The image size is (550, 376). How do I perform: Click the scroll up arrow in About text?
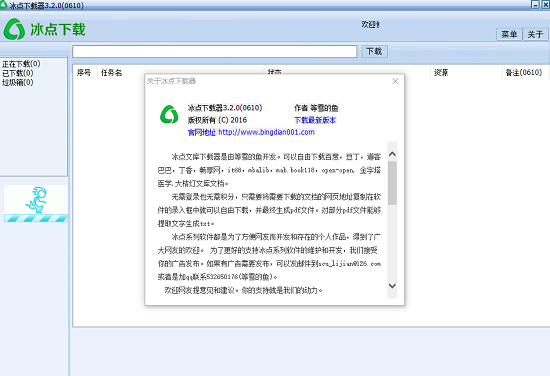393,154
